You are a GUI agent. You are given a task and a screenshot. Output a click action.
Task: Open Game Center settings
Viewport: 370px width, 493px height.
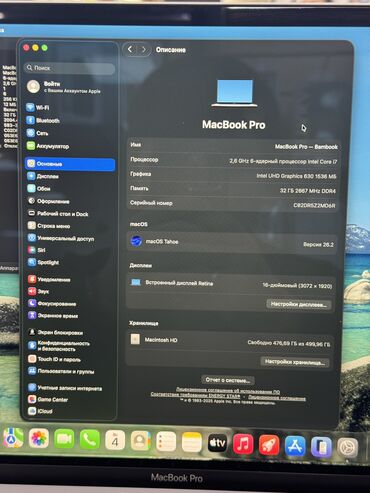click(x=48, y=399)
